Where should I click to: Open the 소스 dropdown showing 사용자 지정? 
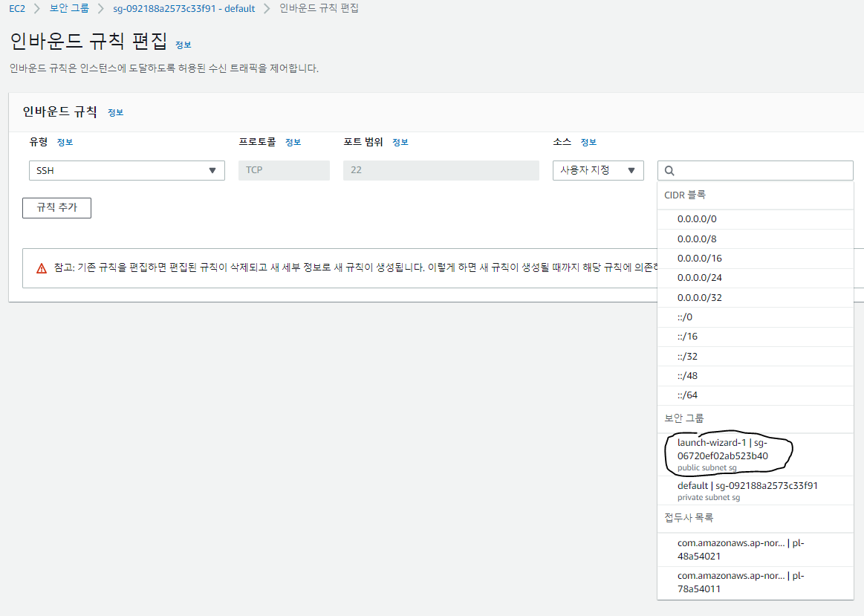click(x=597, y=170)
